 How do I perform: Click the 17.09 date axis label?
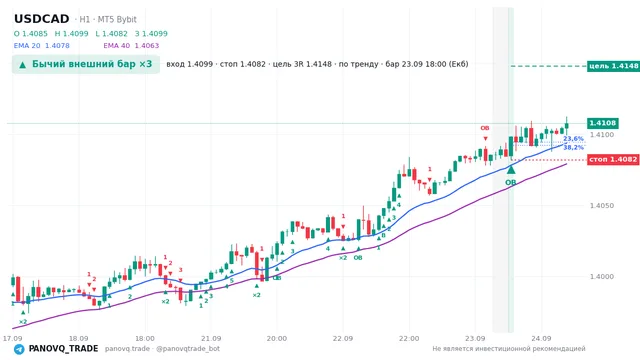12,338
